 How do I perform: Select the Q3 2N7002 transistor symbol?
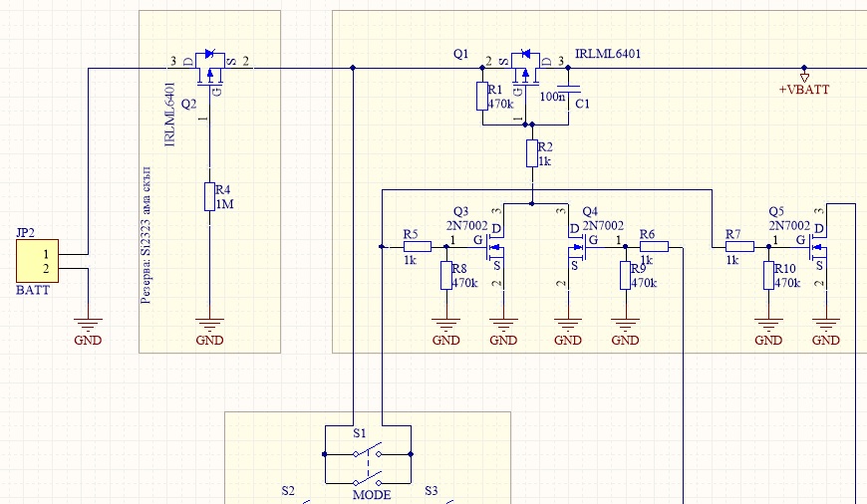(494, 247)
